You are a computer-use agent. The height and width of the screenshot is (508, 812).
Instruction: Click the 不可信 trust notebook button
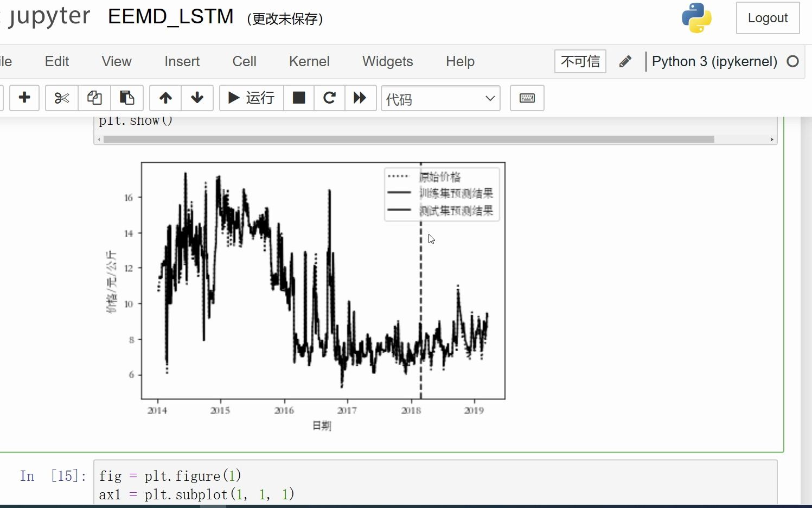pos(580,61)
